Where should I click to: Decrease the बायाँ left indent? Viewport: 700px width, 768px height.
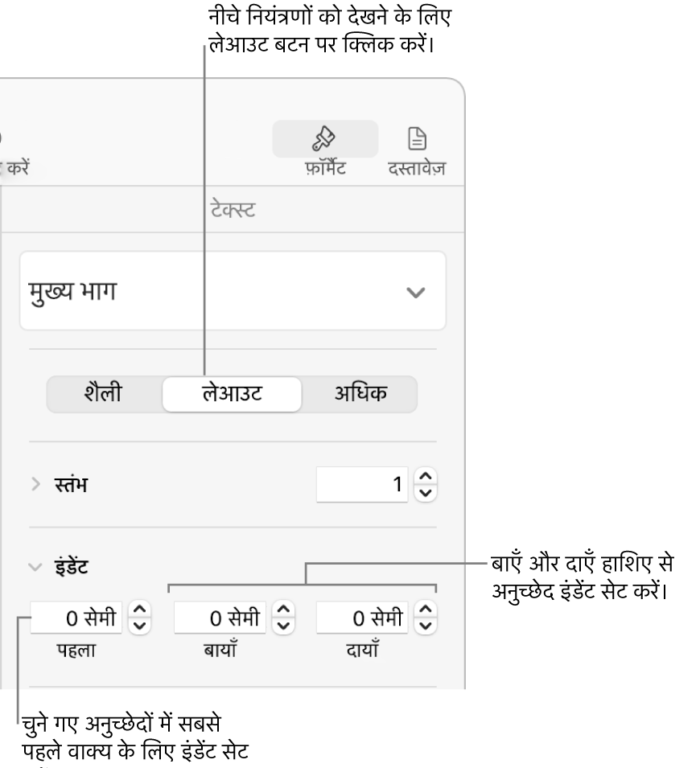pyautogui.click(x=283, y=626)
